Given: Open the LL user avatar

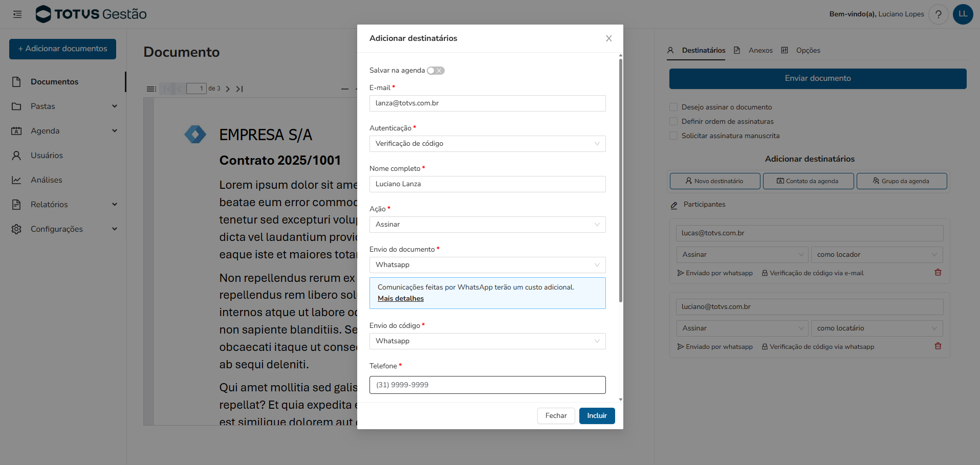Looking at the screenshot, I should pos(963,14).
